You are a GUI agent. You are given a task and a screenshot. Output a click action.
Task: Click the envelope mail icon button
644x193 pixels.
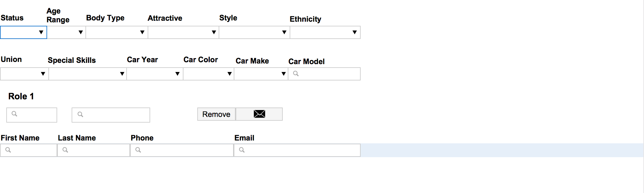click(259, 114)
